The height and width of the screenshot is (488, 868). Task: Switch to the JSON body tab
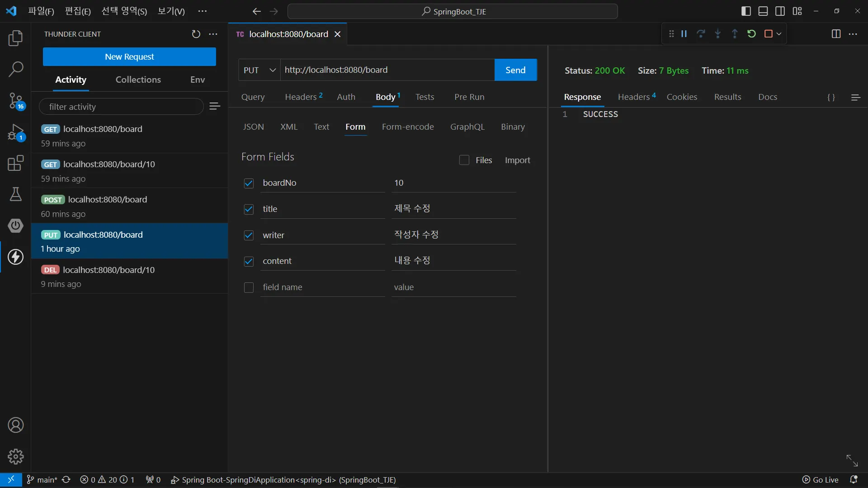point(253,127)
